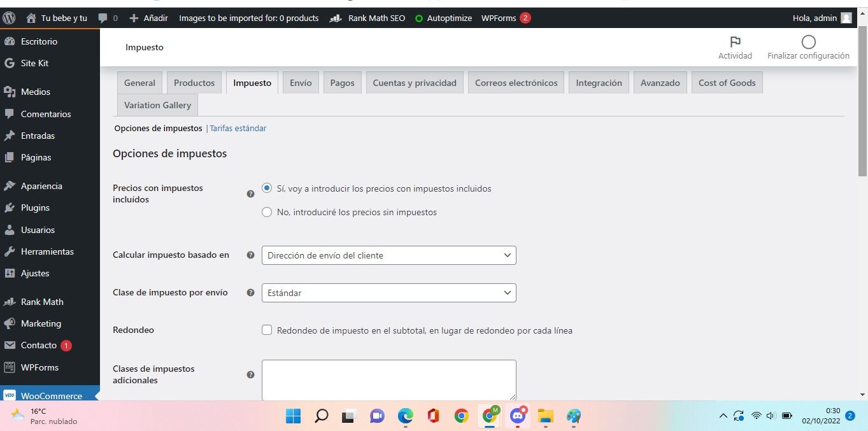Viewport: 868px width, 431px height.
Task: Click Opciones de impuestos sub-link
Action: (158, 128)
